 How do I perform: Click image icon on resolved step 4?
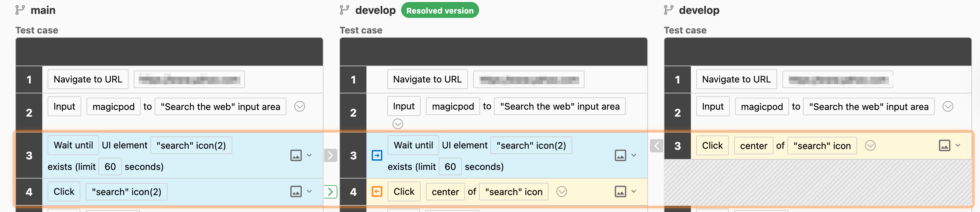621,191
